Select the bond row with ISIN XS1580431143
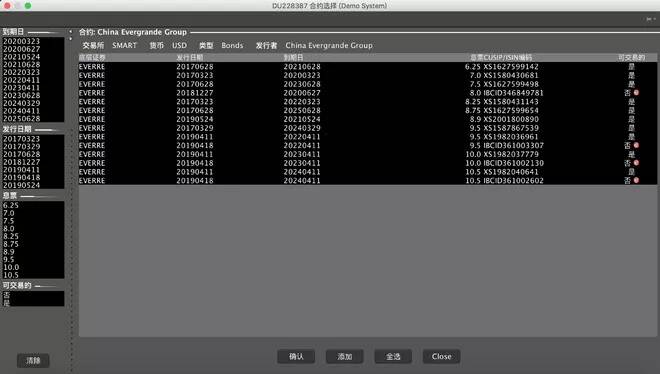 (x=367, y=102)
